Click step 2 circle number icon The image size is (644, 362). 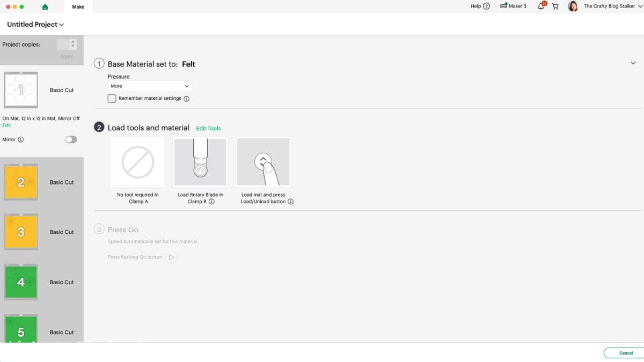coord(99,128)
